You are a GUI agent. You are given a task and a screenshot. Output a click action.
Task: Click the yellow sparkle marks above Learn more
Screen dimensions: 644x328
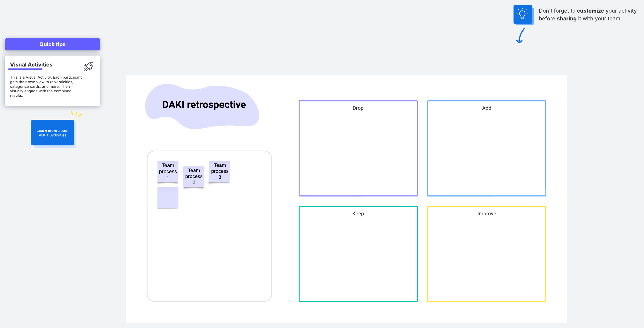pyautogui.click(x=76, y=114)
